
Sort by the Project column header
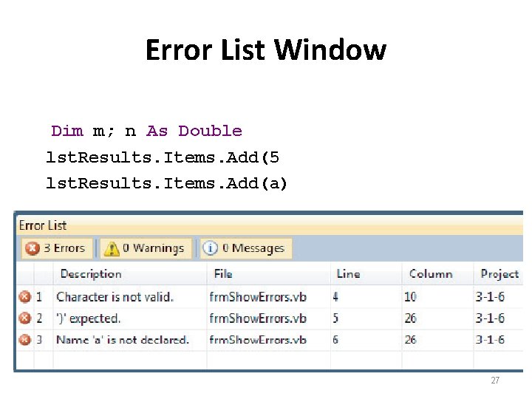(499, 274)
